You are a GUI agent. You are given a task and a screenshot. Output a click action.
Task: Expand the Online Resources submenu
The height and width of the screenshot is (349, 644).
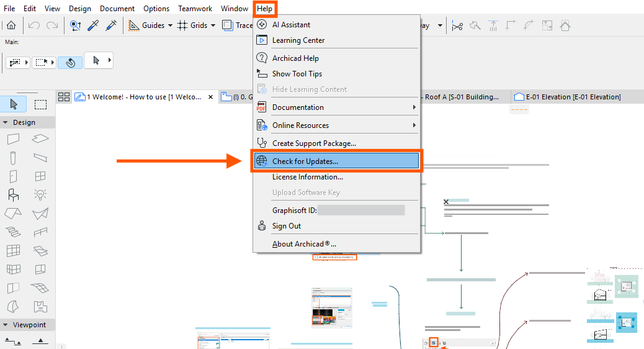[414, 125]
